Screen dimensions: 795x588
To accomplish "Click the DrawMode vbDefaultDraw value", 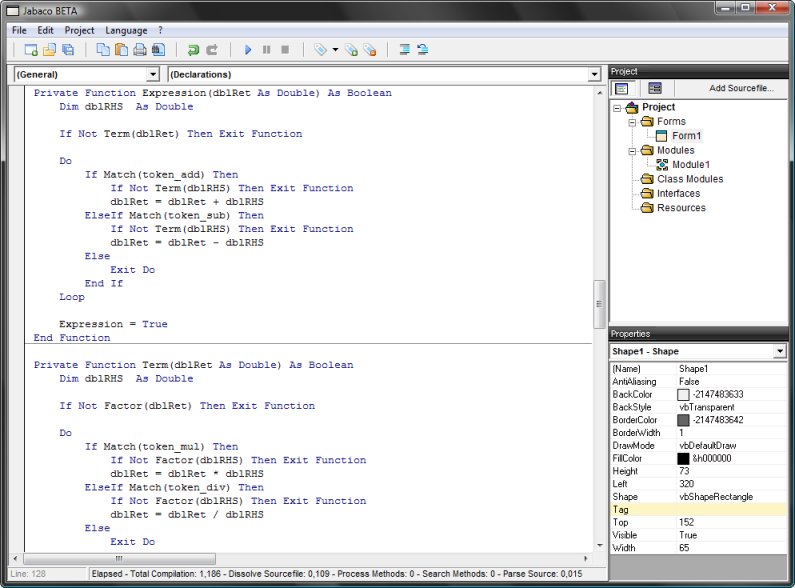I will (707, 446).
